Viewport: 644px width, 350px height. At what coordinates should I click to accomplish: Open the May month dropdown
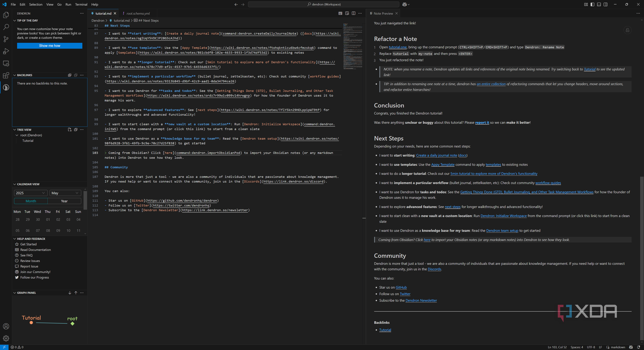(65, 193)
